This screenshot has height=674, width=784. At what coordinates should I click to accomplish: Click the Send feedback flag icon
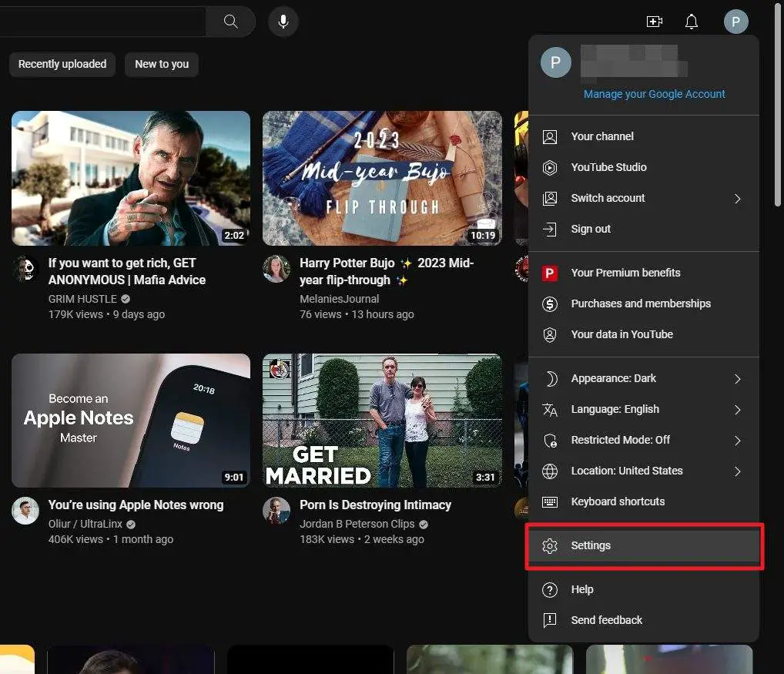(550, 621)
